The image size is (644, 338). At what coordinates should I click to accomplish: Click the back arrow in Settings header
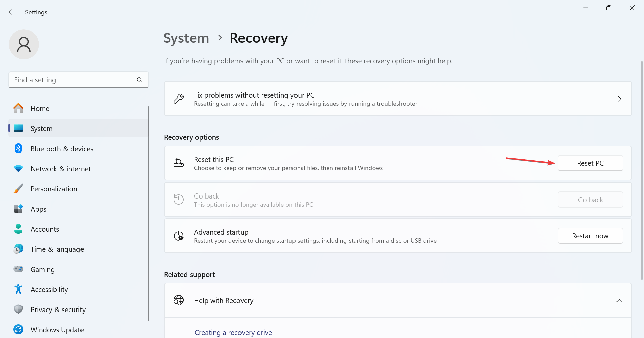[12, 12]
